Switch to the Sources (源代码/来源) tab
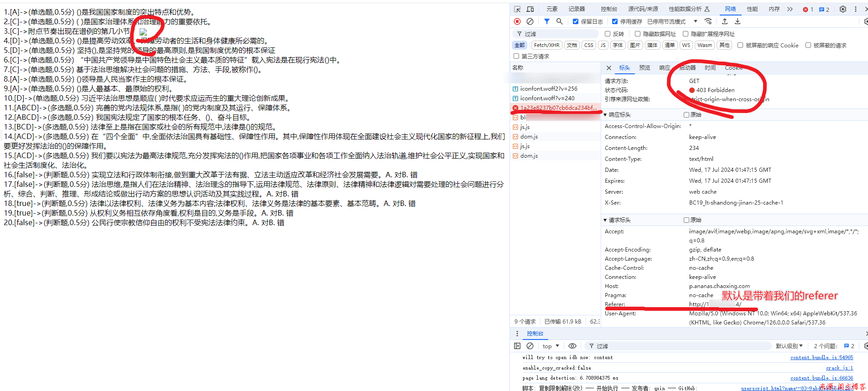This screenshot has width=868, height=391. pos(643,9)
